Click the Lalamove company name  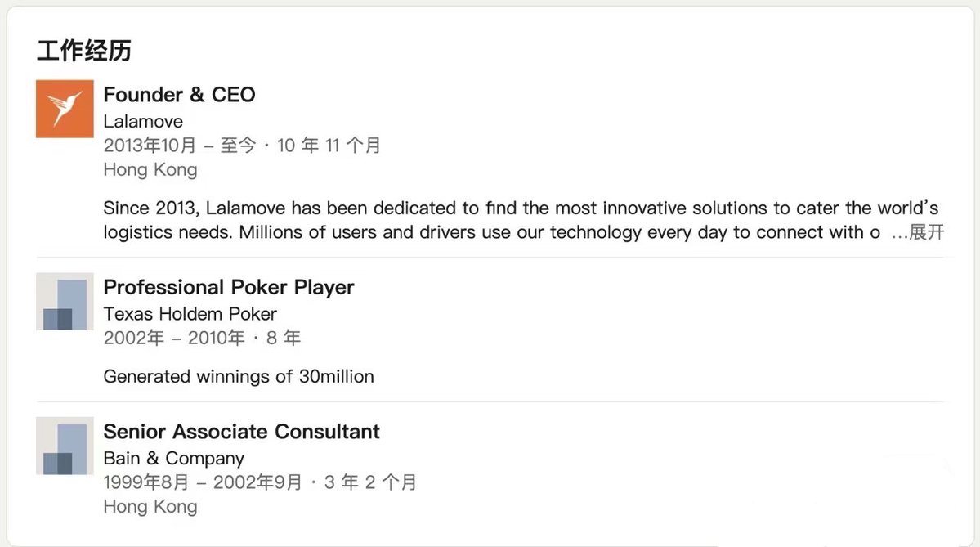[x=143, y=121]
